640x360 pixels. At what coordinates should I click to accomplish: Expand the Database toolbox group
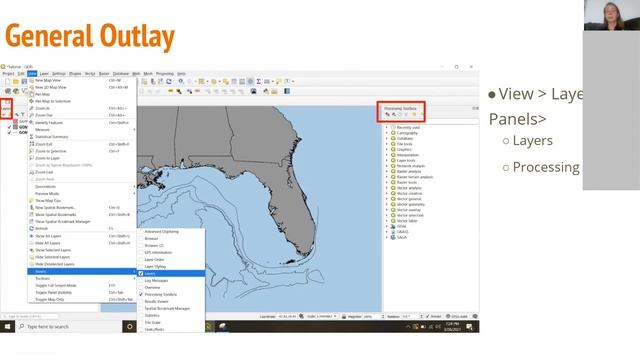coord(387,138)
